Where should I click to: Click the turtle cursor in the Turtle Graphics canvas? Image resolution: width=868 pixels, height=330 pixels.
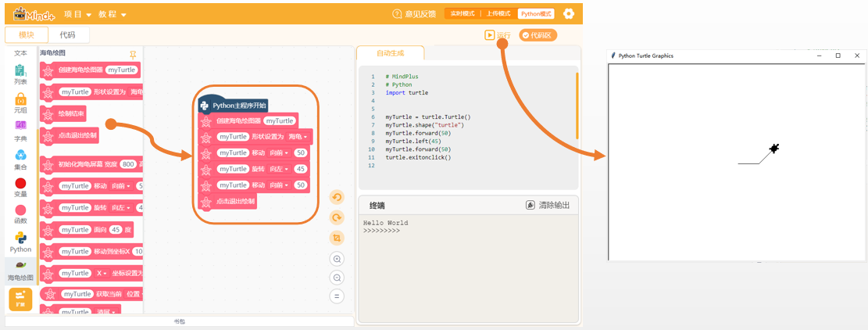(774, 148)
